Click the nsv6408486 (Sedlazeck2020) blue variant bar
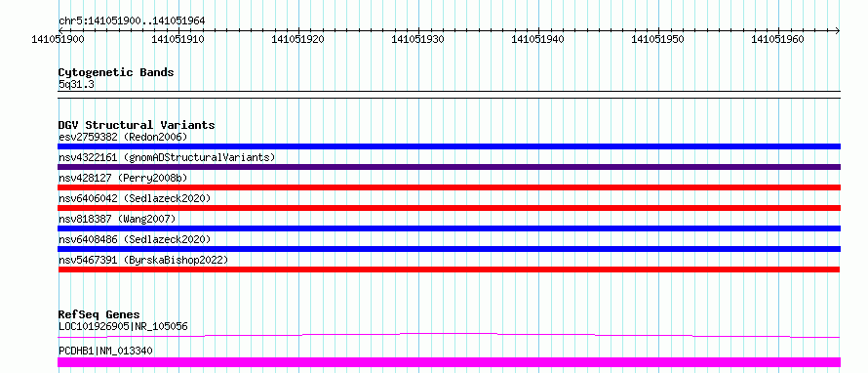This screenshot has height=373, width=868. 449,249
